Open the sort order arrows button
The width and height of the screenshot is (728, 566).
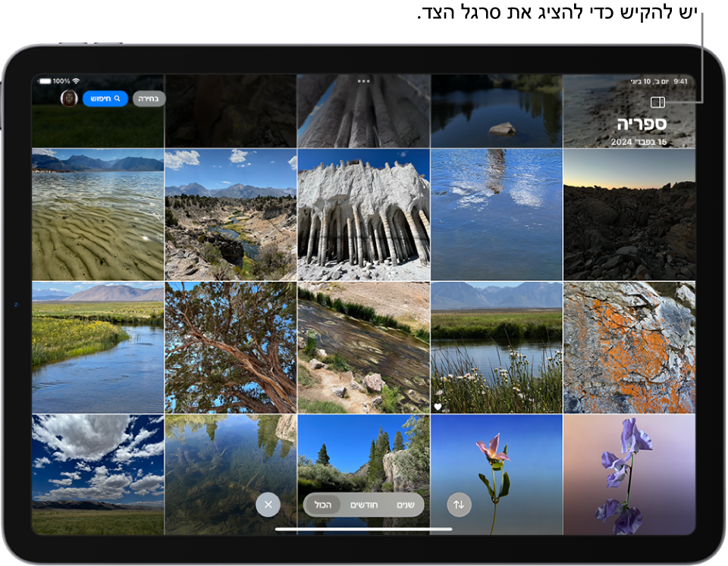[459, 505]
